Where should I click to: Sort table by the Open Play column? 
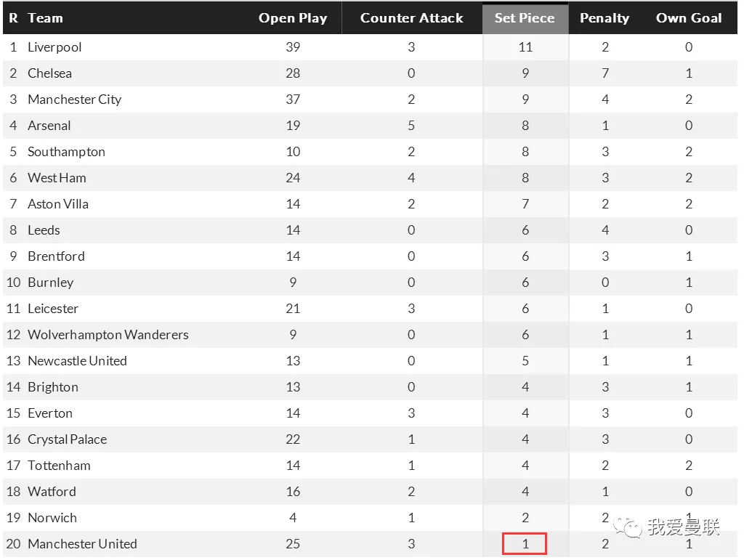(x=293, y=18)
